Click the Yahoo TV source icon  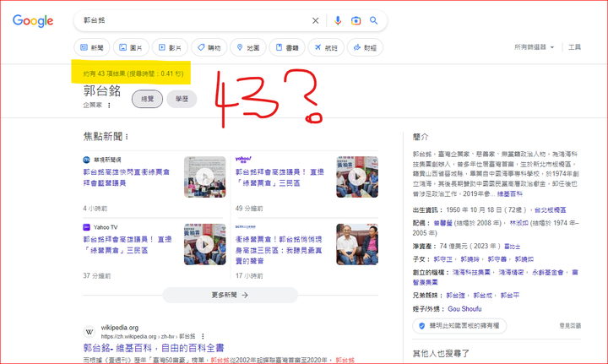86,227
